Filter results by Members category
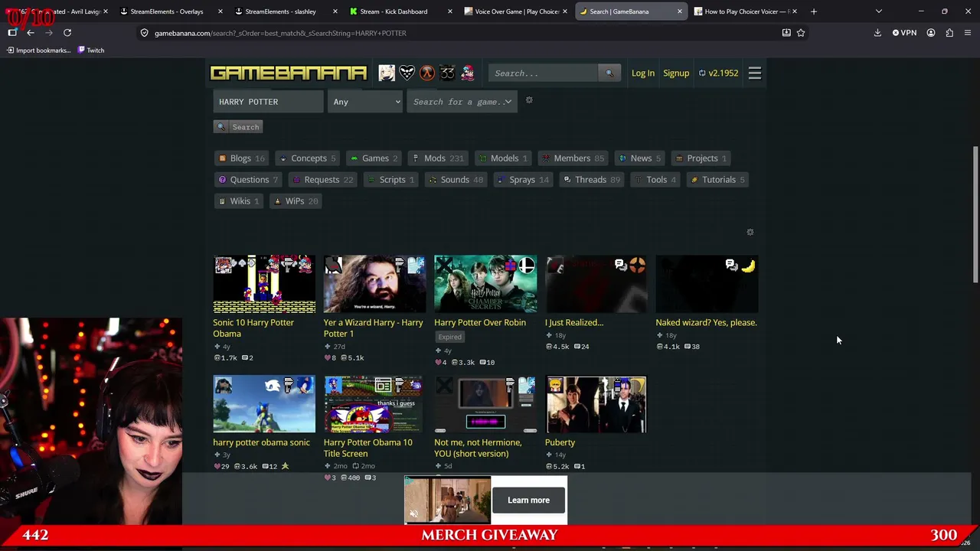Image resolution: width=980 pixels, height=551 pixels. click(x=573, y=158)
